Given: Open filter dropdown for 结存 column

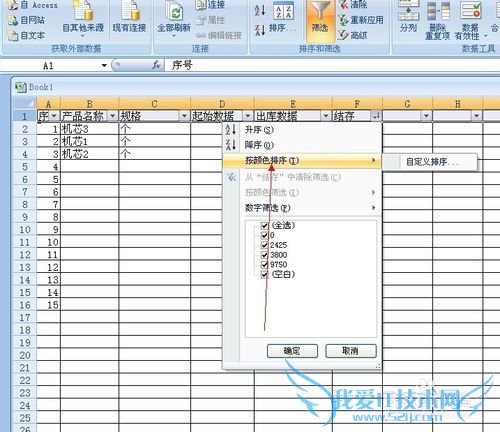Looking at the screenshot, I should (376, 116).
